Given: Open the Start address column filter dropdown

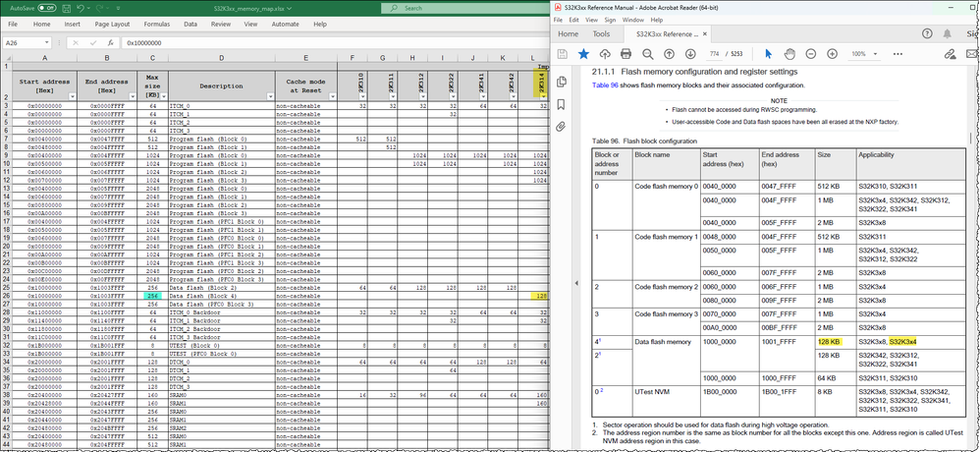Looking at the screenshot, I should coord(73,97).
